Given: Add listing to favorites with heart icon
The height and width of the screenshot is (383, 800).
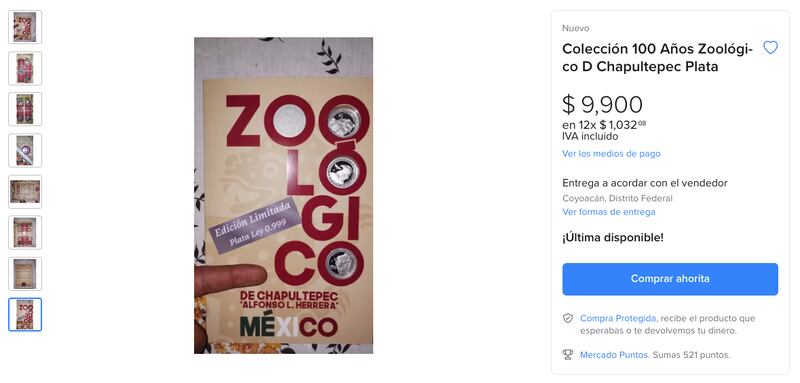Looking at the screenshot, I should point(770,48).
